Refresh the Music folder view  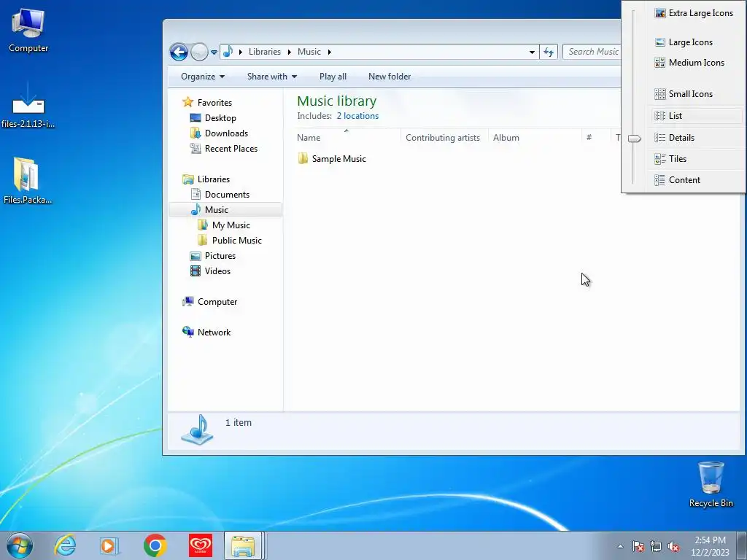click(x=549, y=52)
